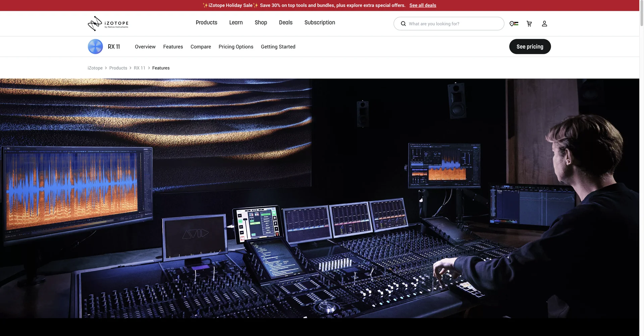The image size is (644, 336).
Task: Click the Features breadcrumb text
Action: click(161, 68)
